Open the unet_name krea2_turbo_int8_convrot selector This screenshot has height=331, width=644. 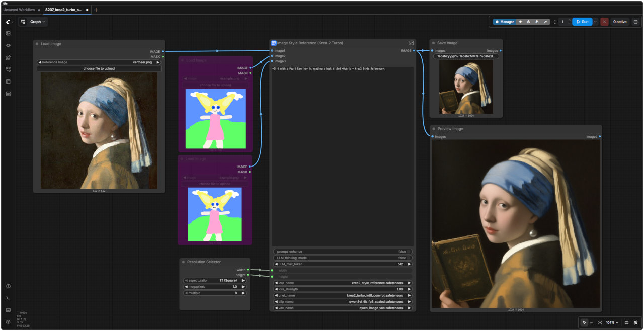(343, 295)
